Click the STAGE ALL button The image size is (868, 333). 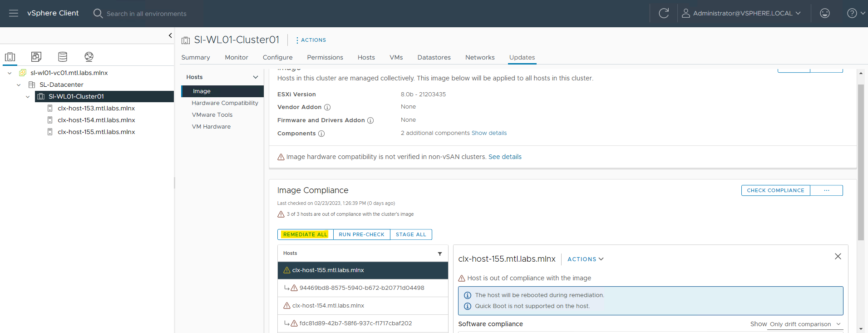click(411, 234)
